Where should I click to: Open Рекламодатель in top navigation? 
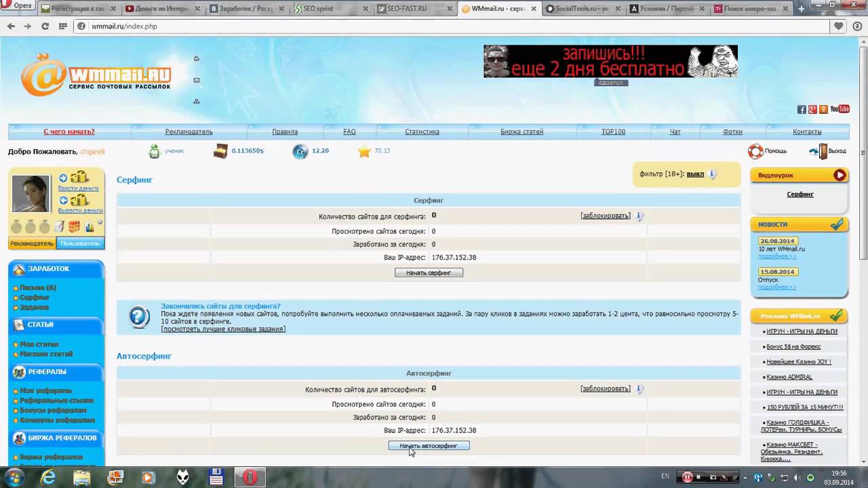[189, 131]
